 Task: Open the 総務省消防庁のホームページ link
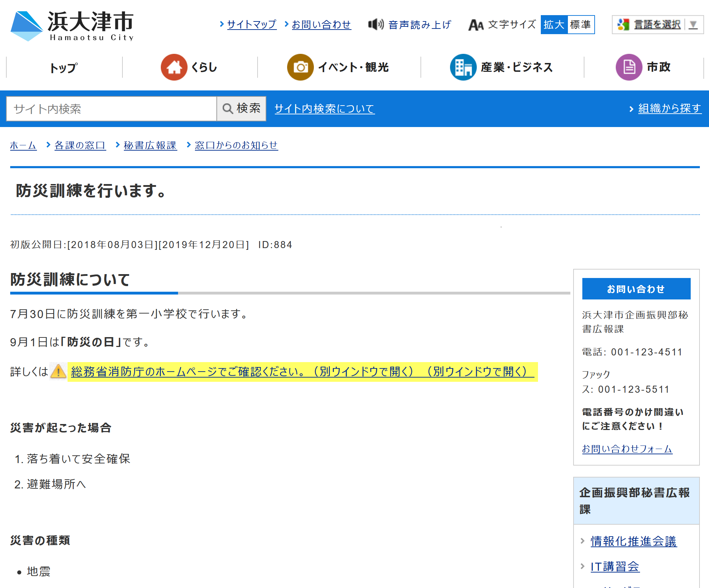tap(302, 372)
